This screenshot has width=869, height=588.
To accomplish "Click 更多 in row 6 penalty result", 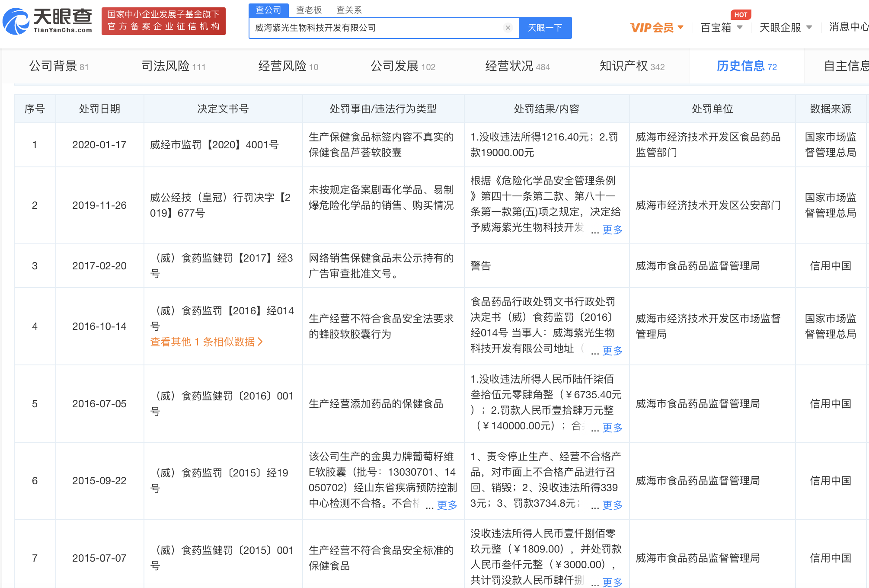I will (612, 505).
